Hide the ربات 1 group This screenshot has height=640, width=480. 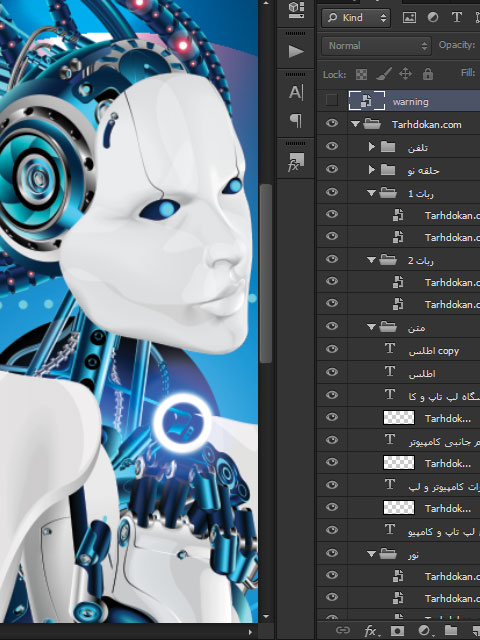[332, 192]
